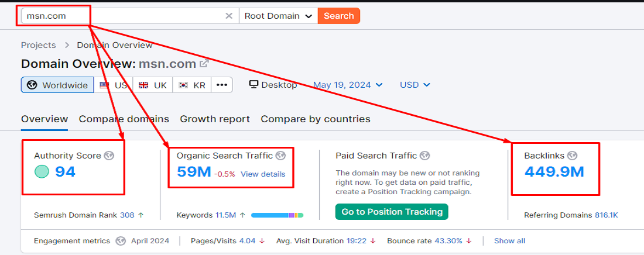Viewport: 644px width, 255px height.
Task: Click the Domain Overview breadcrumb text
Action: tap(115, 45)
